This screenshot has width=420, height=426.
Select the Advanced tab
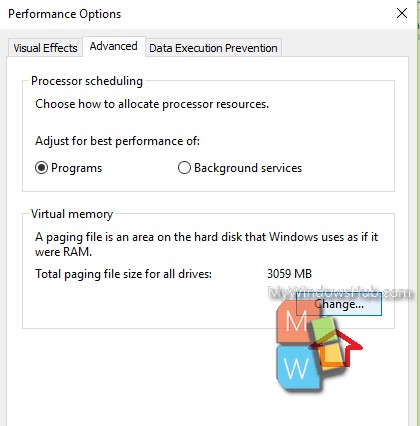click(x=114, y=46)
